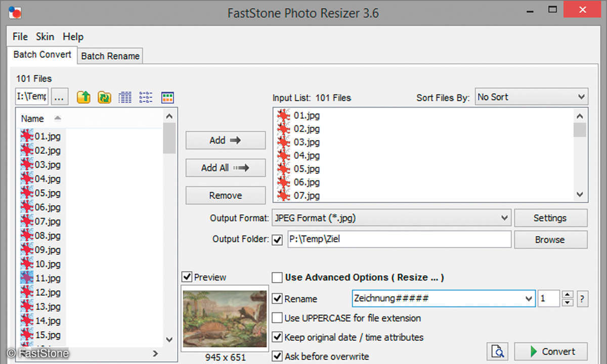Image resolution: width=607 pixels, height=364 pixels.
Task: Browse for source folder with ellipsis button
Action: coord(60,96)
